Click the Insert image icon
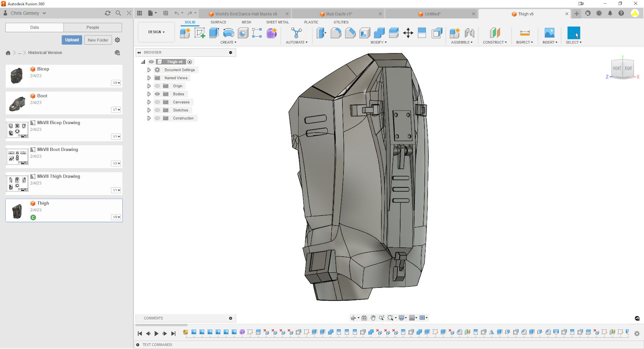Viewport: 644px width, 349px height. point(549,33)
